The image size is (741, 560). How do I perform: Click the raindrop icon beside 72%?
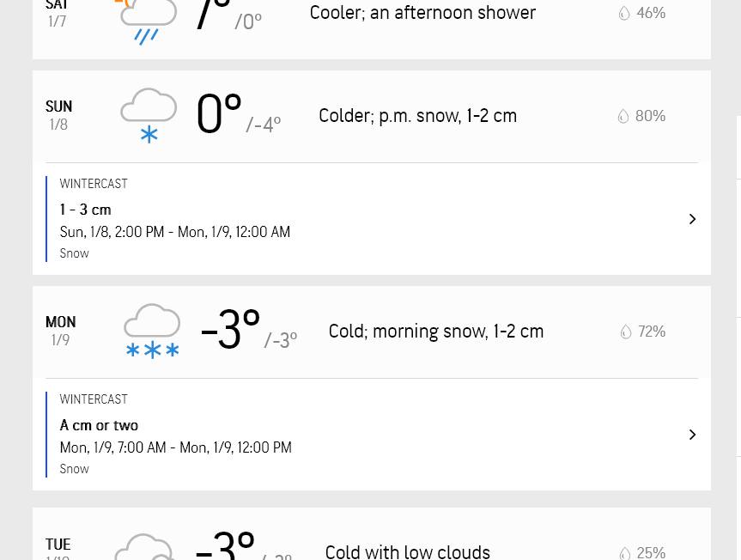pyautogui.click(x=626, y=332)
